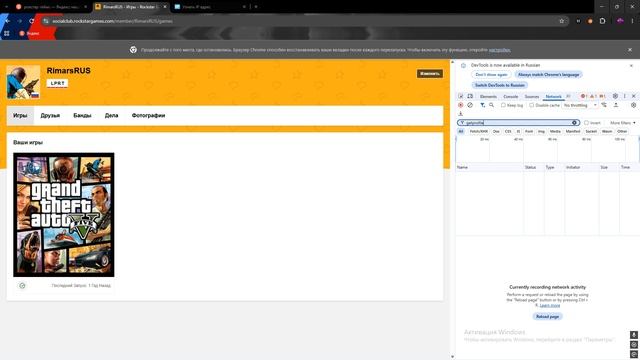Viewport: 640px width, 360px height.
Task: Toggle the DevTools inspect element picker
Action: tap(461, 96)
